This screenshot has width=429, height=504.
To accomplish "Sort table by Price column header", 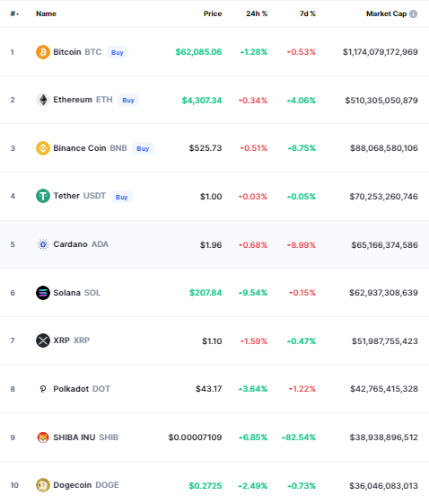I will tap(213, 13).
